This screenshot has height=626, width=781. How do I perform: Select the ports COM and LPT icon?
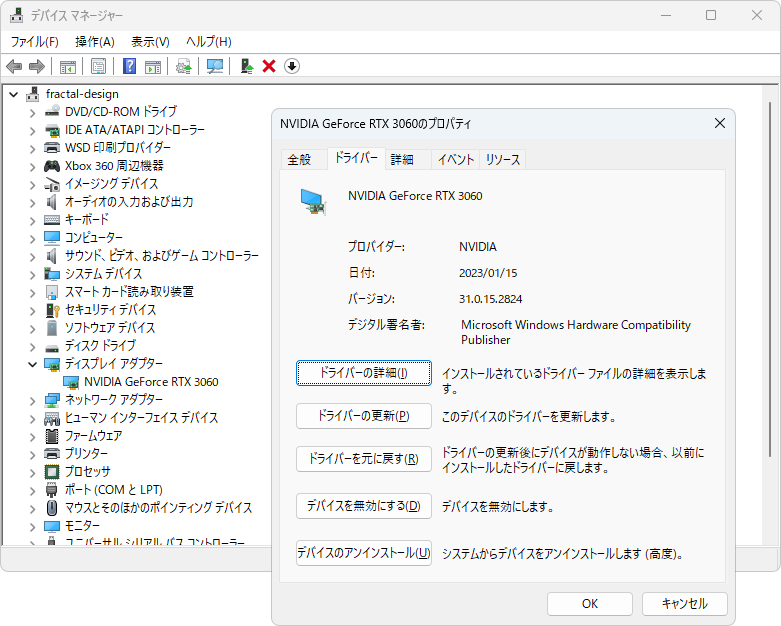pyautogui.click(x=52, y=490)
